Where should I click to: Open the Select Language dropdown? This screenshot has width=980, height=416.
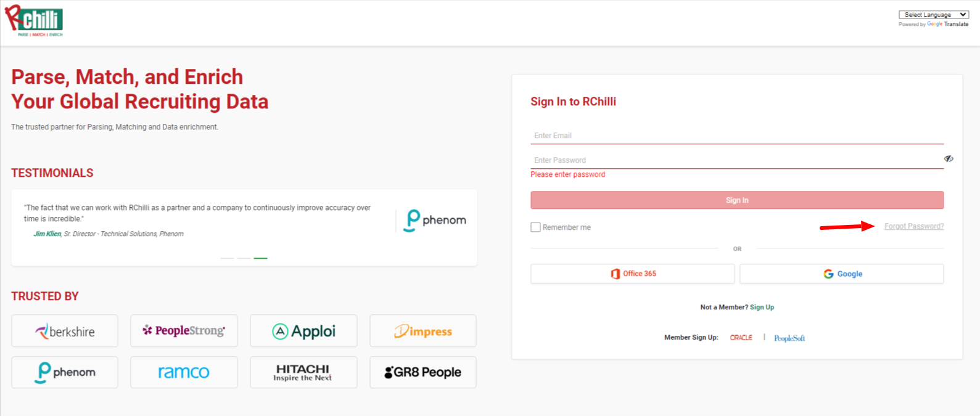click(x=933, y=15)
